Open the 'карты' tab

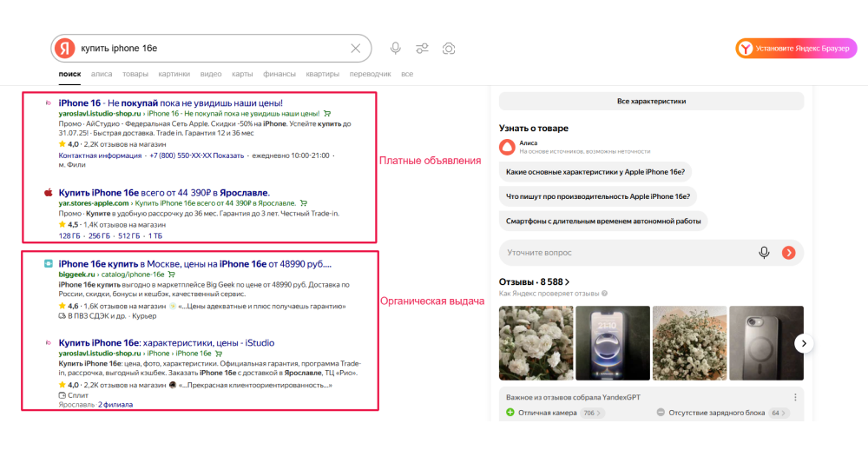click(x=242, y=74)
